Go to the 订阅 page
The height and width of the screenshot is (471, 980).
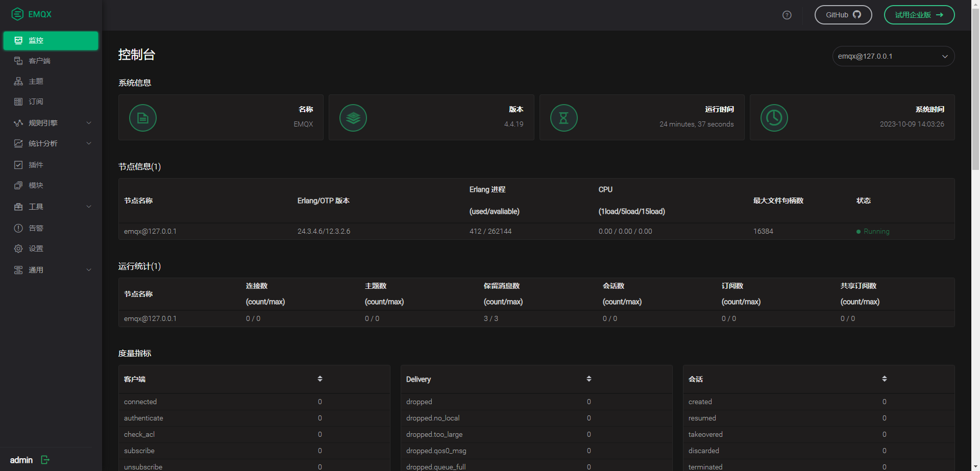tap(36, 102)
